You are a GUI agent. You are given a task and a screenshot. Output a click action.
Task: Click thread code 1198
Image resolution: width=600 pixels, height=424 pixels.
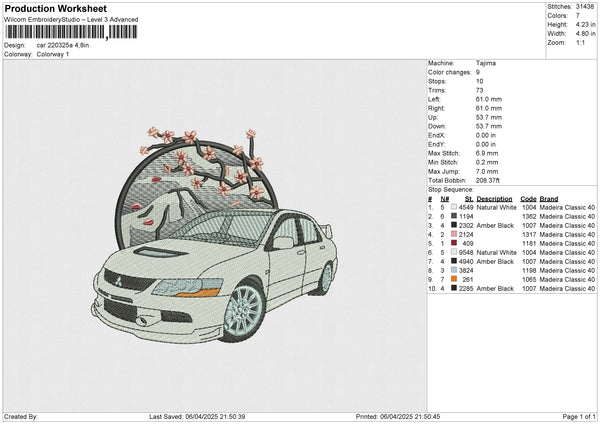529,271
